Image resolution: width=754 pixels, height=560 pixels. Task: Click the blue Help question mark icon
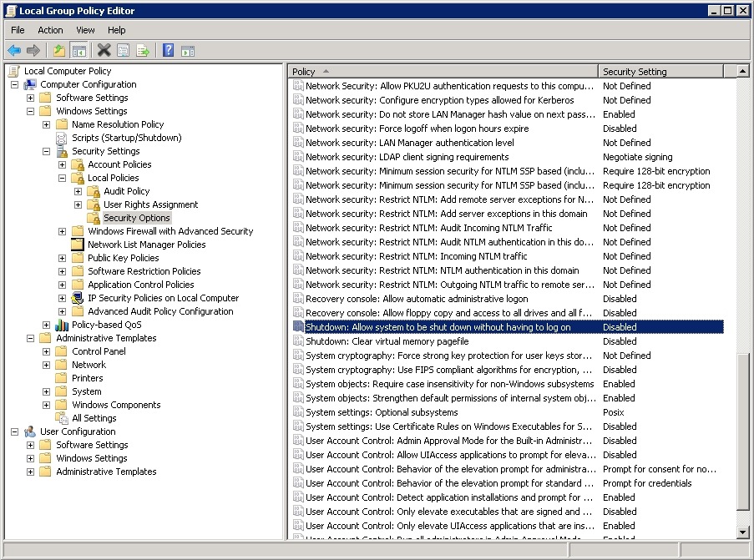tap(168, 51)
